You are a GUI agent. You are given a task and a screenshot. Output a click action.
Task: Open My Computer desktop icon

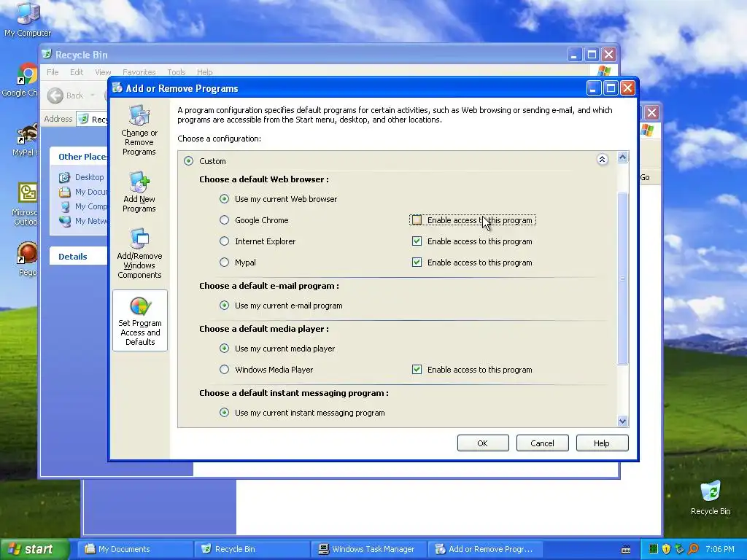pos(28,19)
